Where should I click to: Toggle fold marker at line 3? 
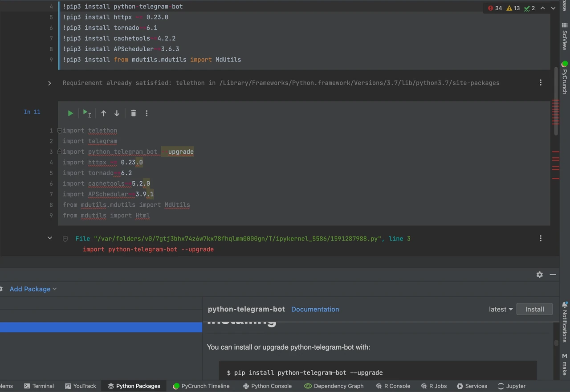(x=59, y=152)
